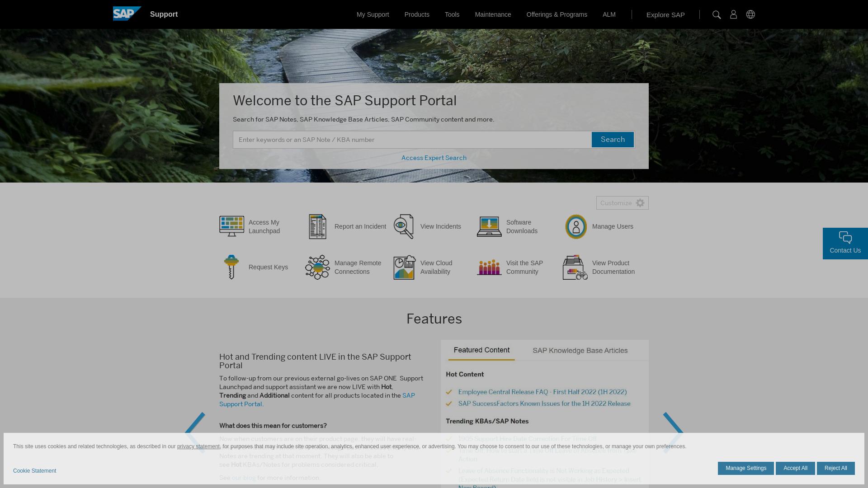Click the SAP logo in header
The width and height of the screenshot is (868, 488).
(127, 14)
